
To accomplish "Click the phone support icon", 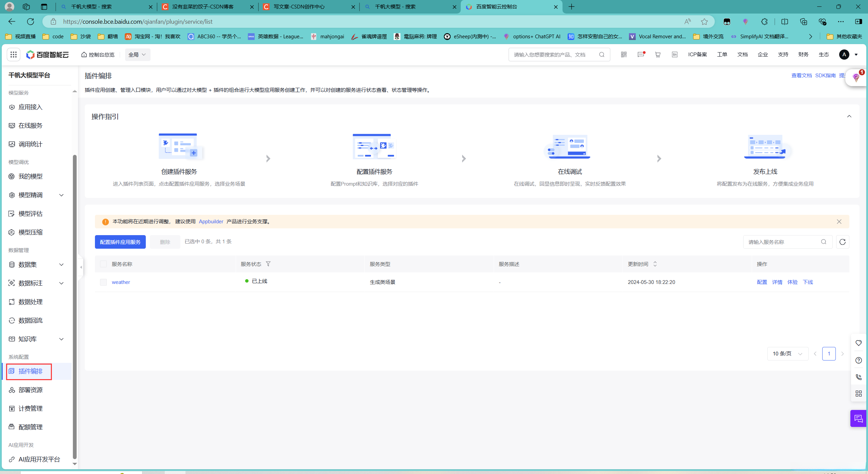I will [859, 377].
